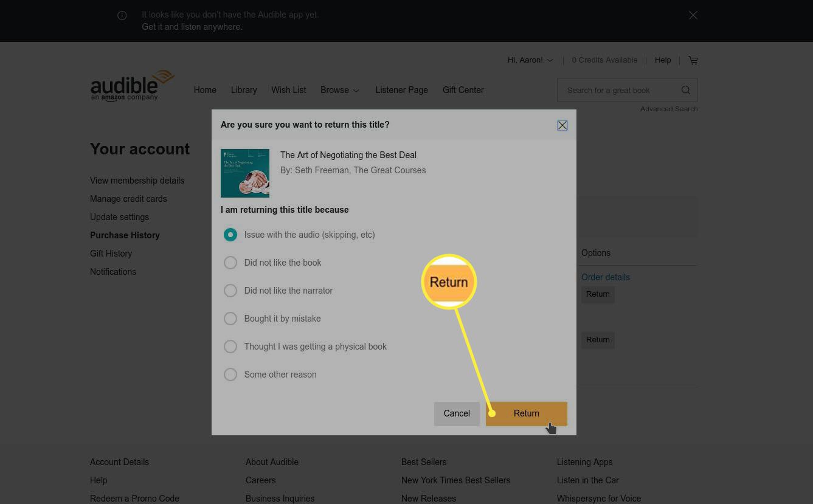This screenshot has width=813, height=504.
Task: Open 'Listening Apps' footer link
Action: [x=584, y=462]
